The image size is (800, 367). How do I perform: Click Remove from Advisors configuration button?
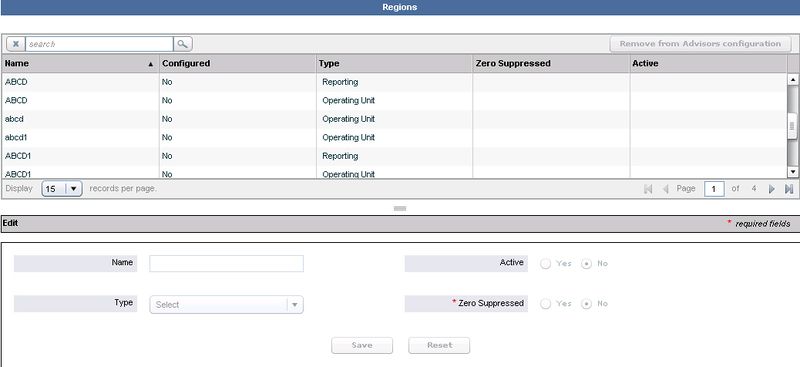tap(700, 44)
